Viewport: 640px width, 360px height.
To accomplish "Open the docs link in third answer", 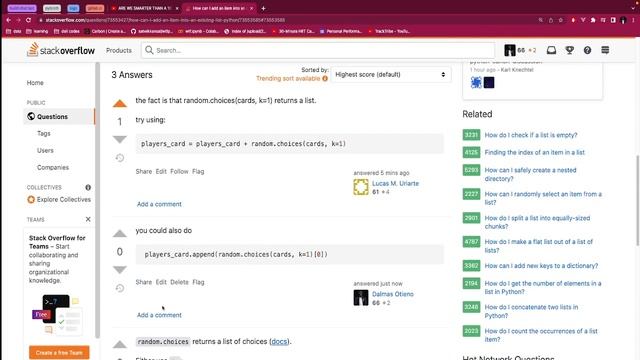I will pos(279,342).
